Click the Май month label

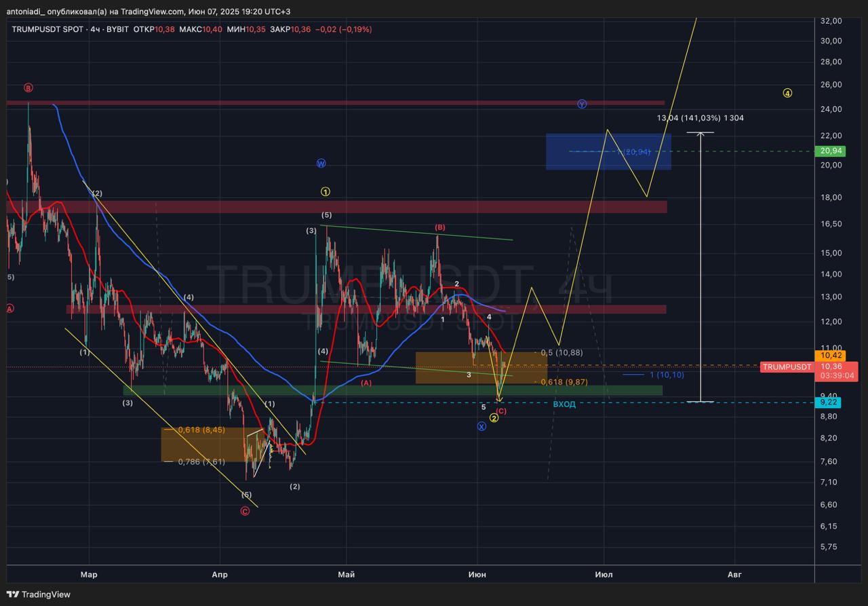point(347,575)
